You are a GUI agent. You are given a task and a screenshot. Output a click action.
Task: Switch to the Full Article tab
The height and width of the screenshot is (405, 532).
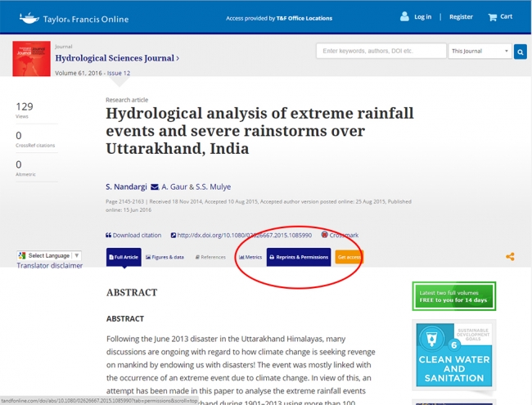[123, 257]
